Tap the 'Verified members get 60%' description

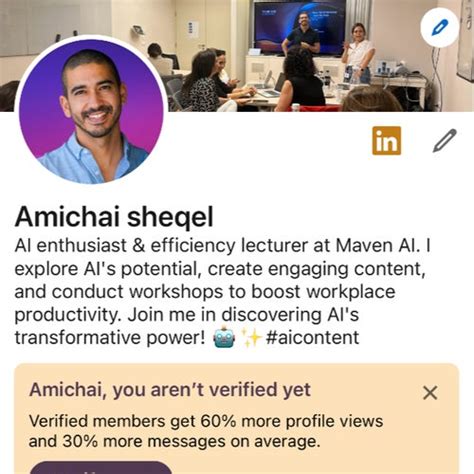tap(206, 421)
